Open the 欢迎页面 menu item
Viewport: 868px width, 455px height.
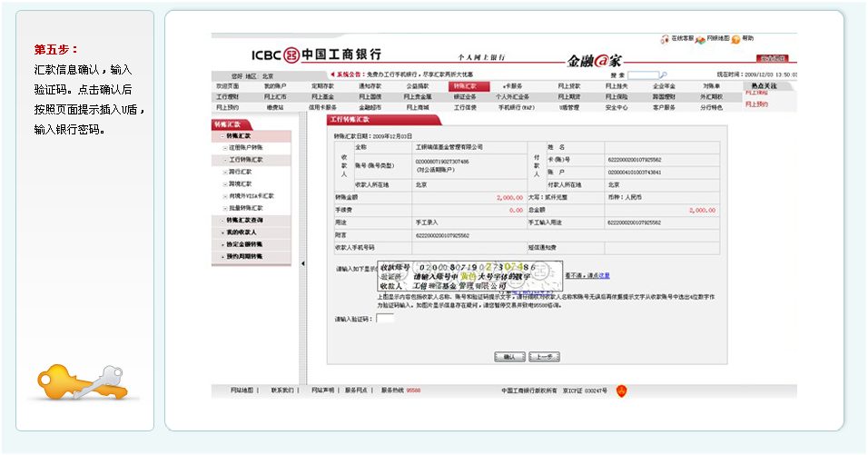click(228, 86)
